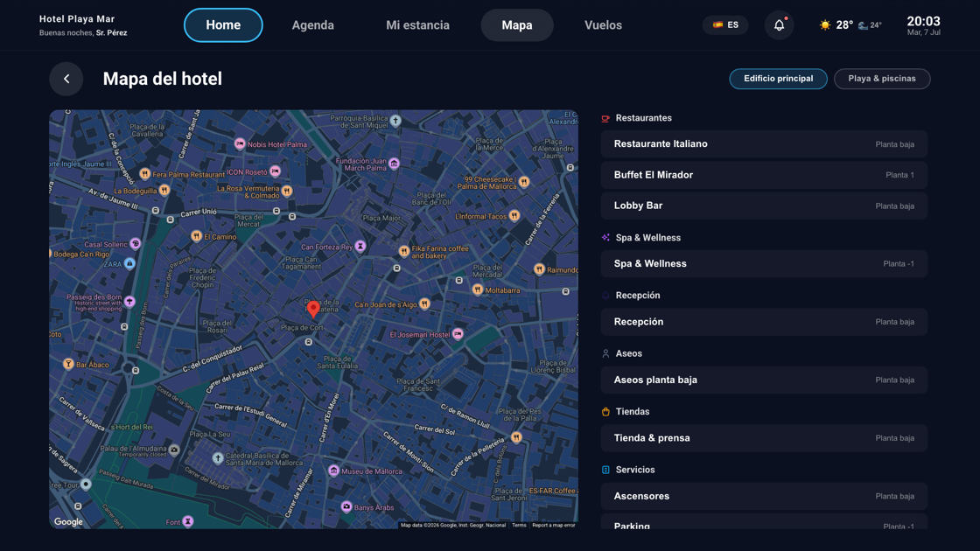Open Terms link on the map
The image size is (980, 551).
pyautogui.click(x=519, y=526)
